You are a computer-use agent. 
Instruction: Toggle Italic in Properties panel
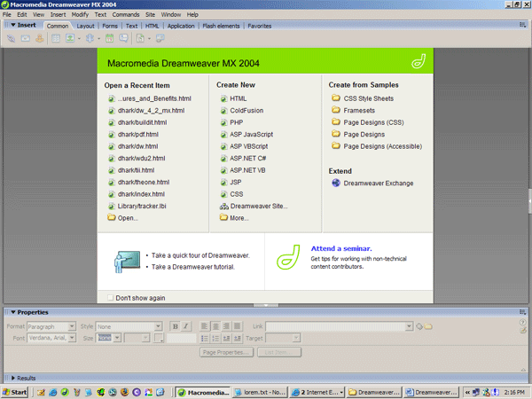185,326
